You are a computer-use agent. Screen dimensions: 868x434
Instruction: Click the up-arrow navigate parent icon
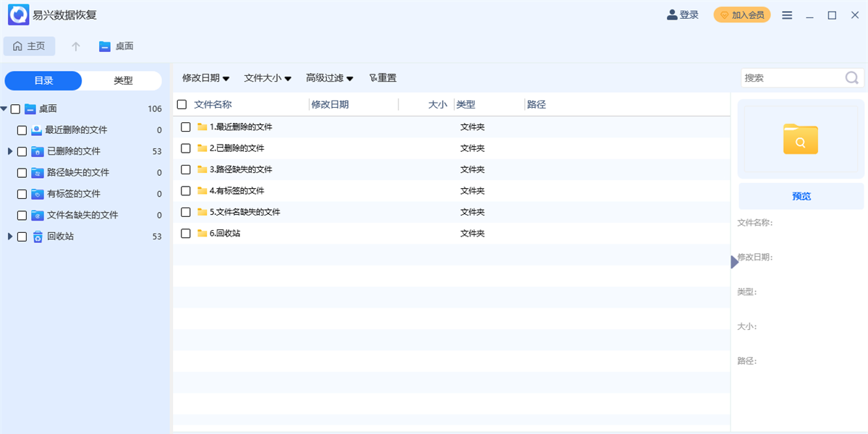(76, 46)
